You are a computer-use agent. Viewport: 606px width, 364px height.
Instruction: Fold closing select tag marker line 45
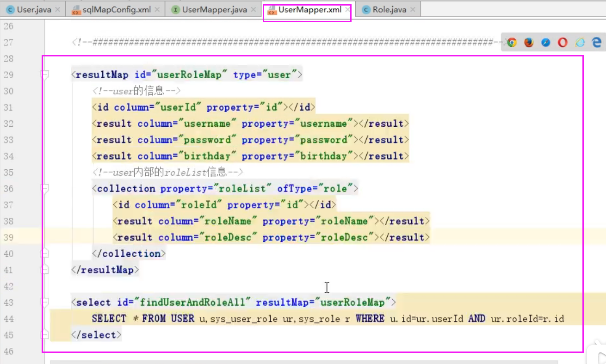point(45,335)
